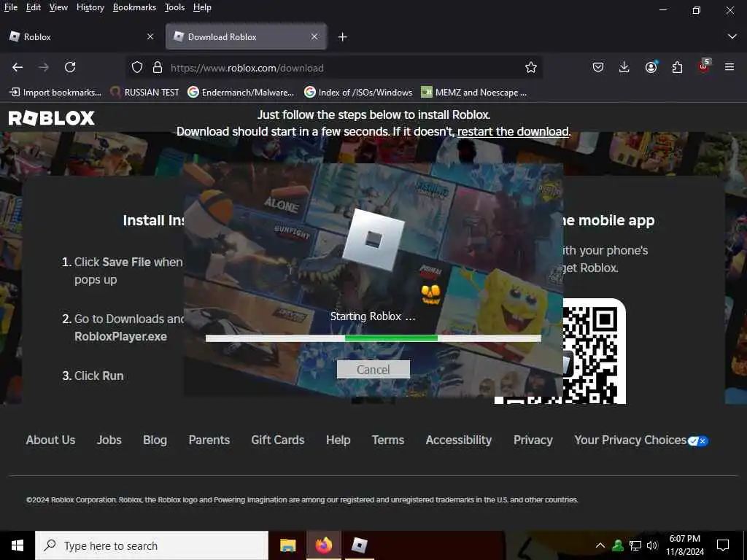Viewport: 747px width, 560px height.
Task: Show hidden system tray icons
Action: 600,545
